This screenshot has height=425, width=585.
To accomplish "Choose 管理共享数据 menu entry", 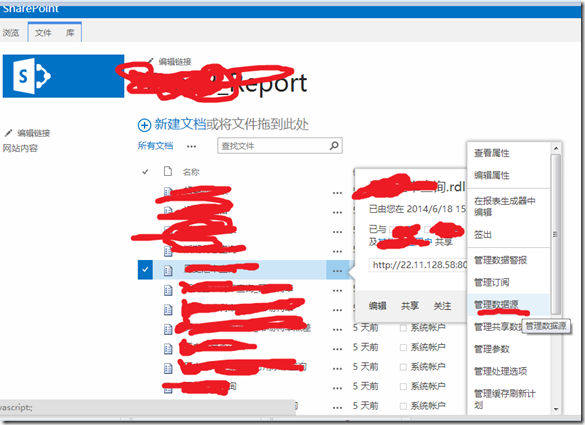I will coord(497,327).
